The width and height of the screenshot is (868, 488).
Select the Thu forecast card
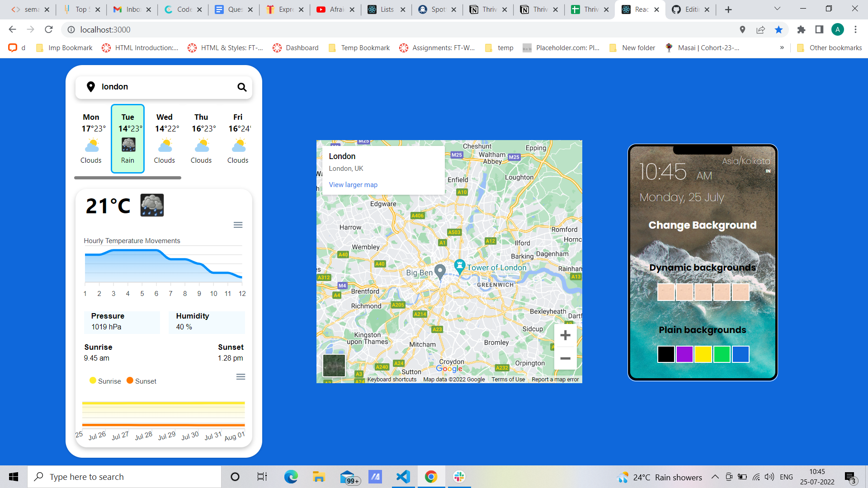point(201,139)
